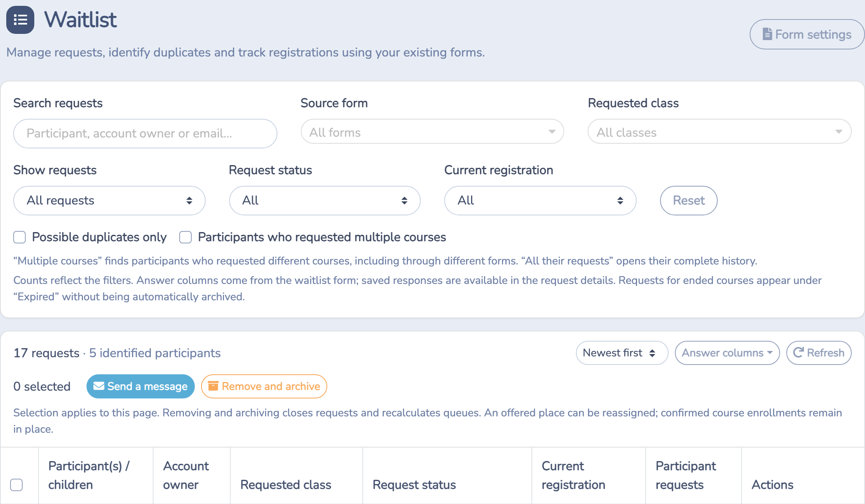Click the 17 requests count
The height and width of the screenshot is (504, 865).
tap(46, 353)
